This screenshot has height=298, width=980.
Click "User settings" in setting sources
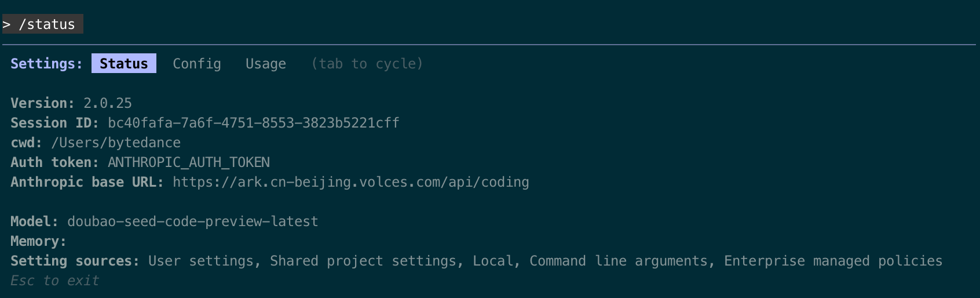click(200, 261)
